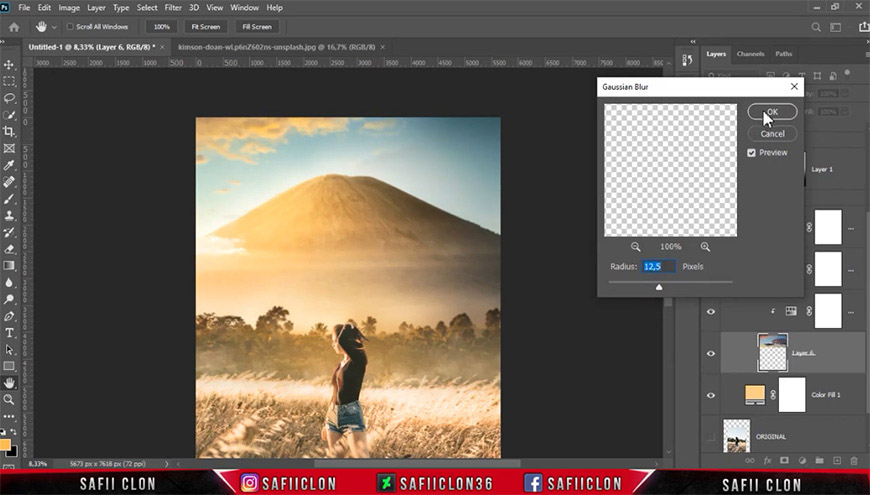Open the Filter menu
The image size is (870, 495).
(x=173, y=8)
